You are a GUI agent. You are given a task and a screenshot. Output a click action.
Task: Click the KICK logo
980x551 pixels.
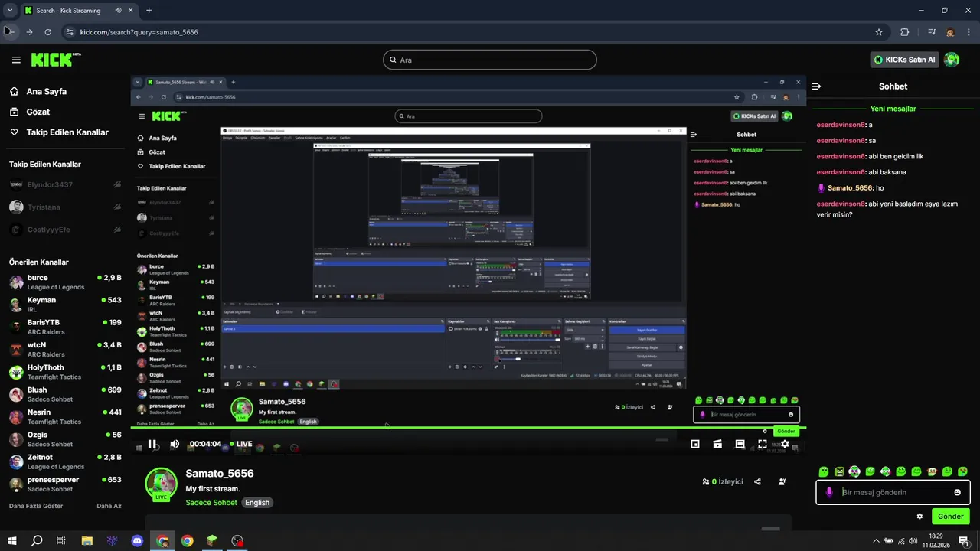click(56, 60)
